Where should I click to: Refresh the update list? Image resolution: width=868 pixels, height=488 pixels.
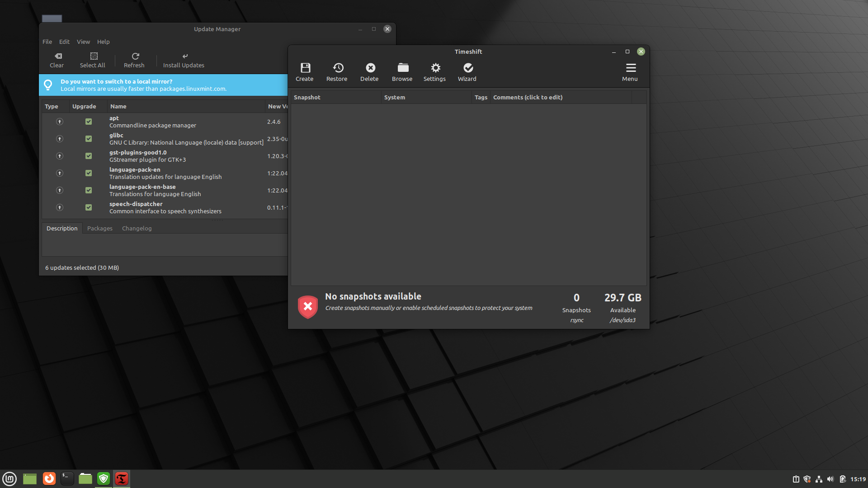pos(134,61)
